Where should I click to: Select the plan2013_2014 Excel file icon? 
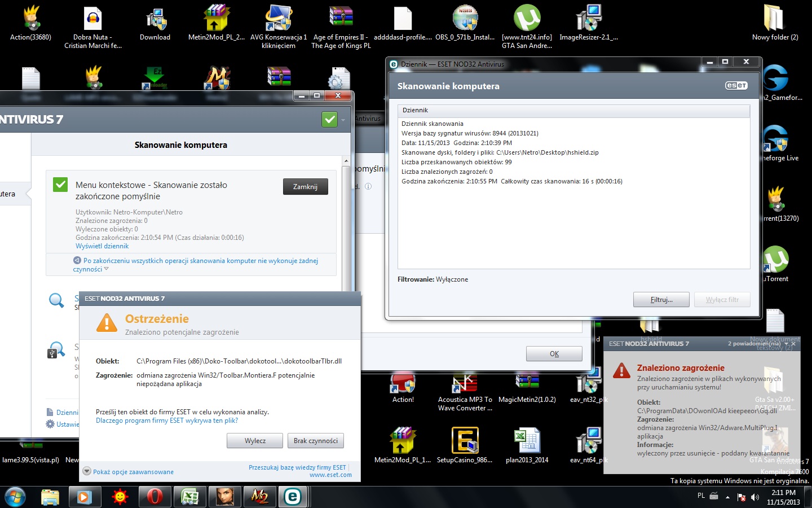(527, 446)
